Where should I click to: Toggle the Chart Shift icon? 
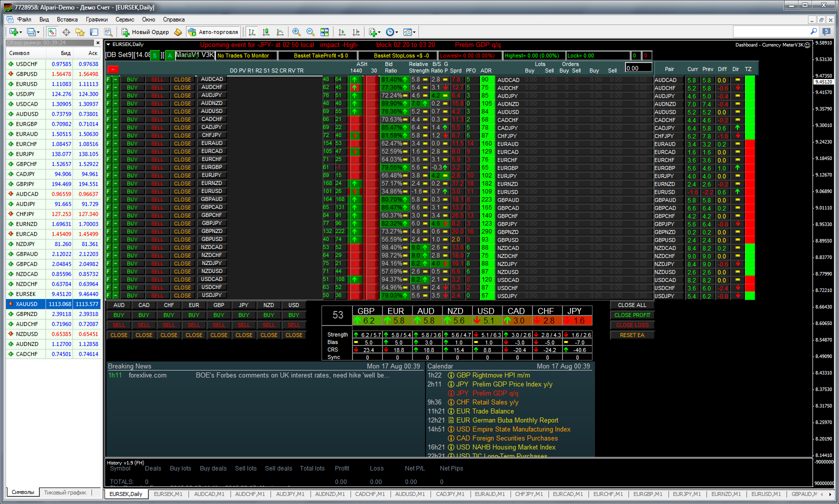tap(356, 32)
